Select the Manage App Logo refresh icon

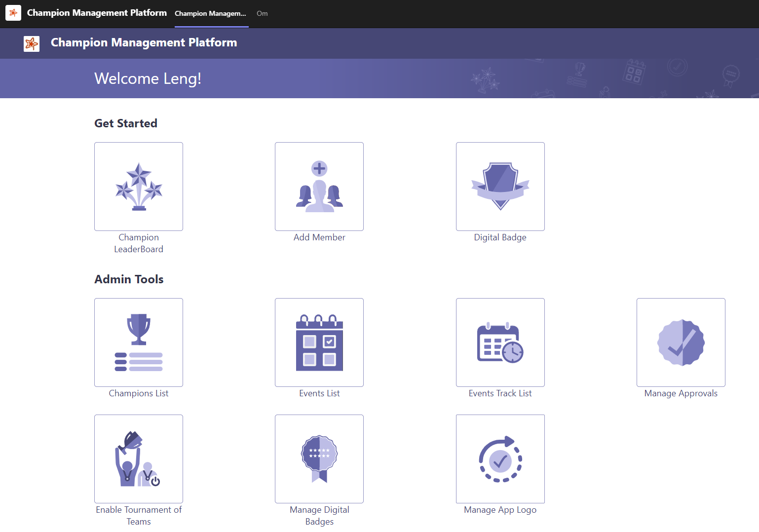[500, 458]
